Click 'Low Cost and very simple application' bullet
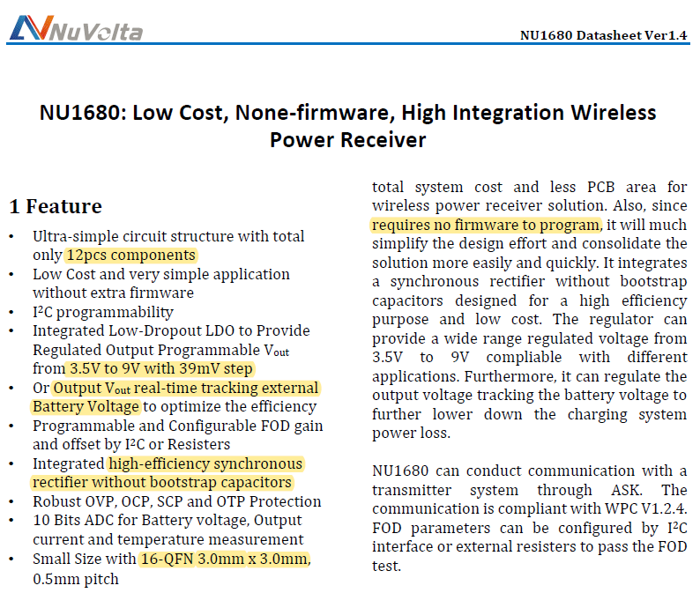The height and width of the screenshot is (593, 700). coord(161,274)
